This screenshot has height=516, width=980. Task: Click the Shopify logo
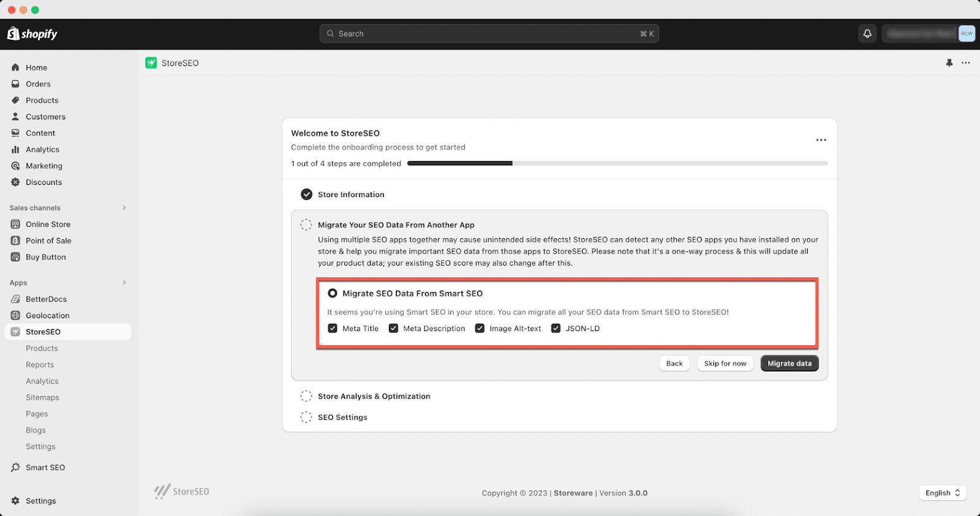(x=32, y=34)
